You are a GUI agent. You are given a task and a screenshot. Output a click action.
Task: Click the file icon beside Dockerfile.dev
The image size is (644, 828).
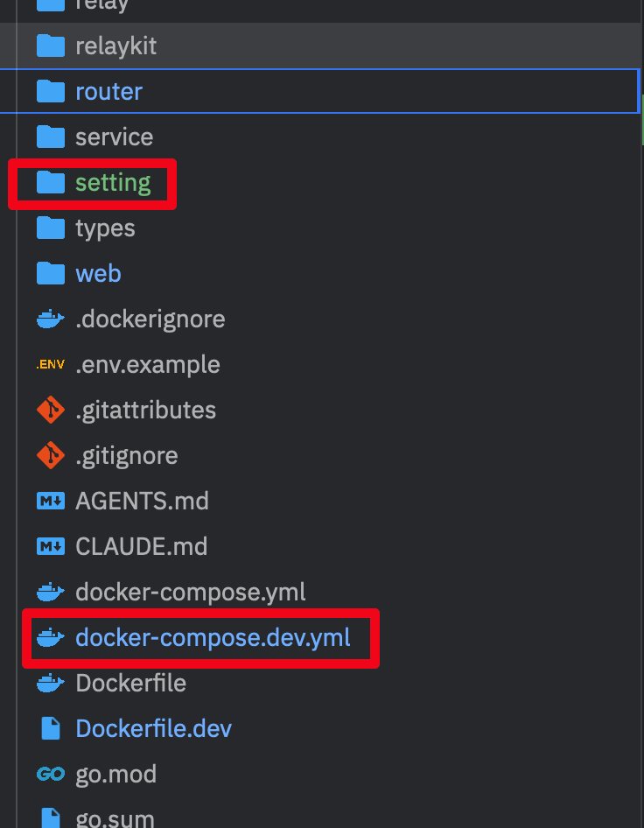coord(51,728)
